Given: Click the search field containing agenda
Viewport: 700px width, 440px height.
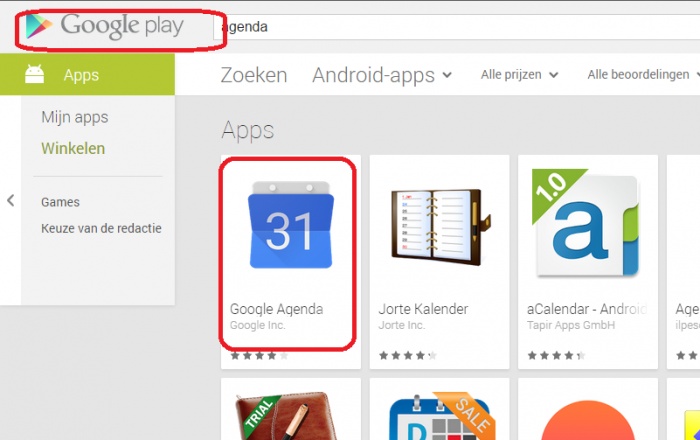Looking at the screenshot, I should pyautogui.click(x=456, y=27).
